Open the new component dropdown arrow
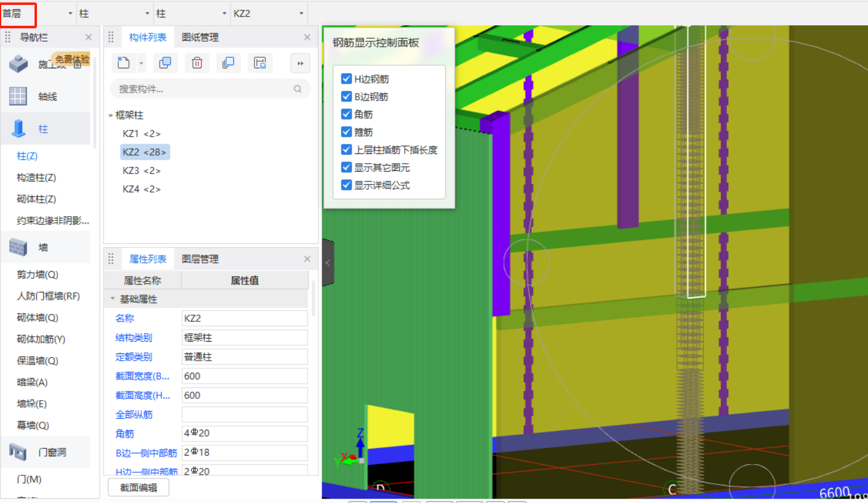Image resolution: width=868 pixels, height=503 pixels. pyautogui.click(x=141, y=63)
